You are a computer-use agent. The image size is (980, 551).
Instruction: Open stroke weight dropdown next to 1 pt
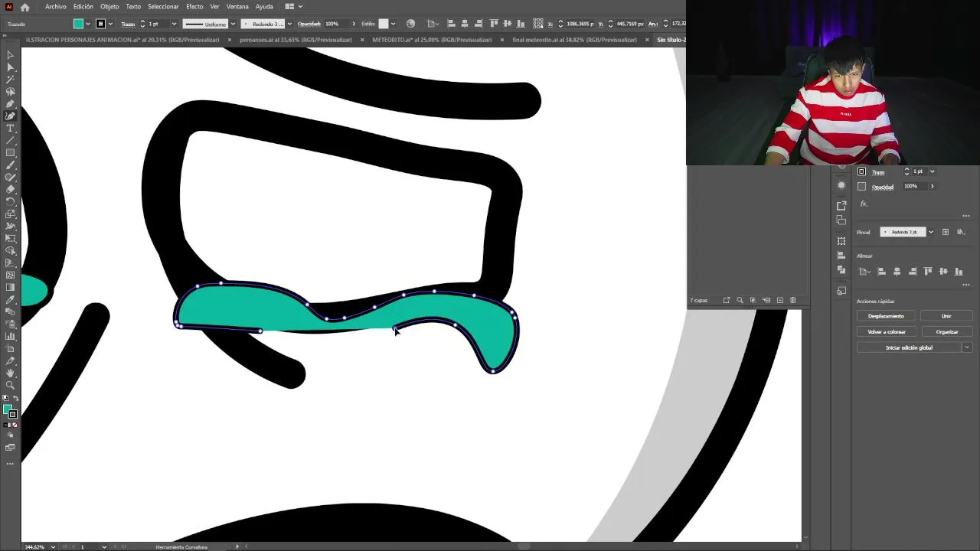coord(174,24)
